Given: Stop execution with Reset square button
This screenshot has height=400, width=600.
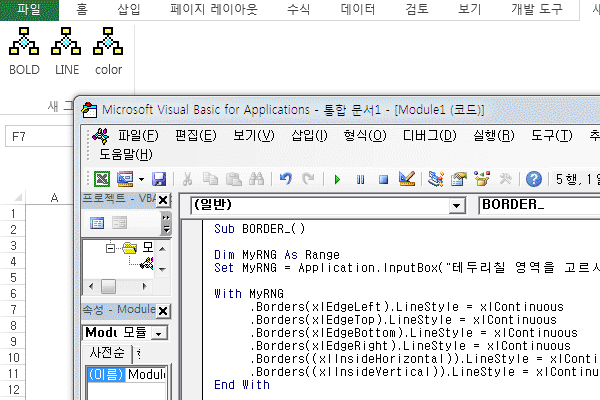Looking at the screenshot, I should [x=383, y=179].
